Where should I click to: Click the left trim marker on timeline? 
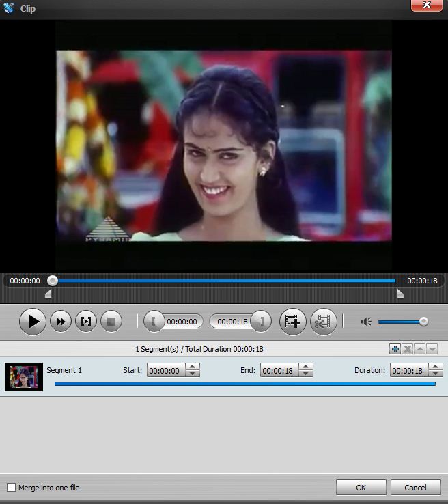(48, 294)
